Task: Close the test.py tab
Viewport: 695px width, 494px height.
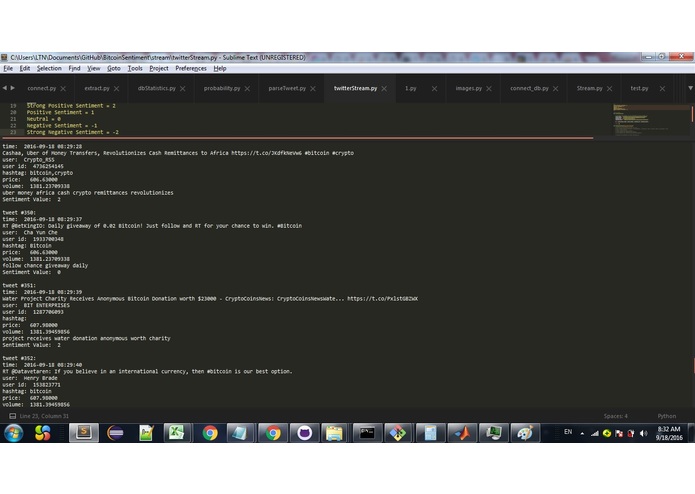Action: pos(662,89)
